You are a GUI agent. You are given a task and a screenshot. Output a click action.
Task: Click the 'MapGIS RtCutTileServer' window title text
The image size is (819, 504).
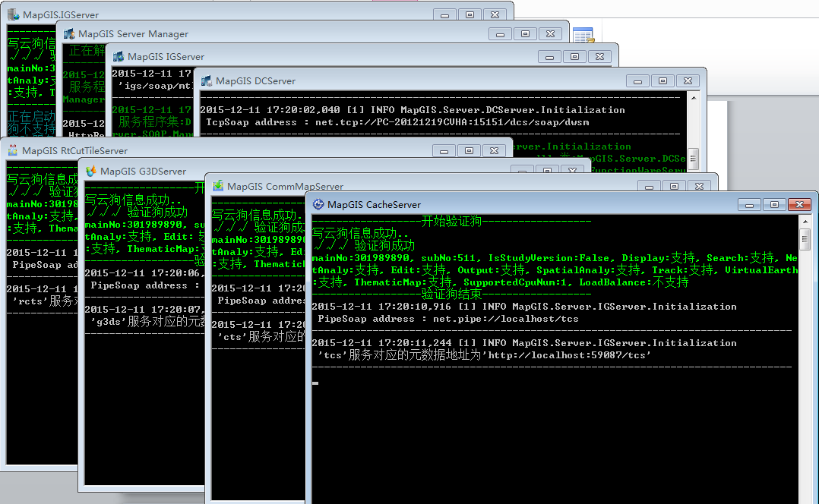pos(74,151)
